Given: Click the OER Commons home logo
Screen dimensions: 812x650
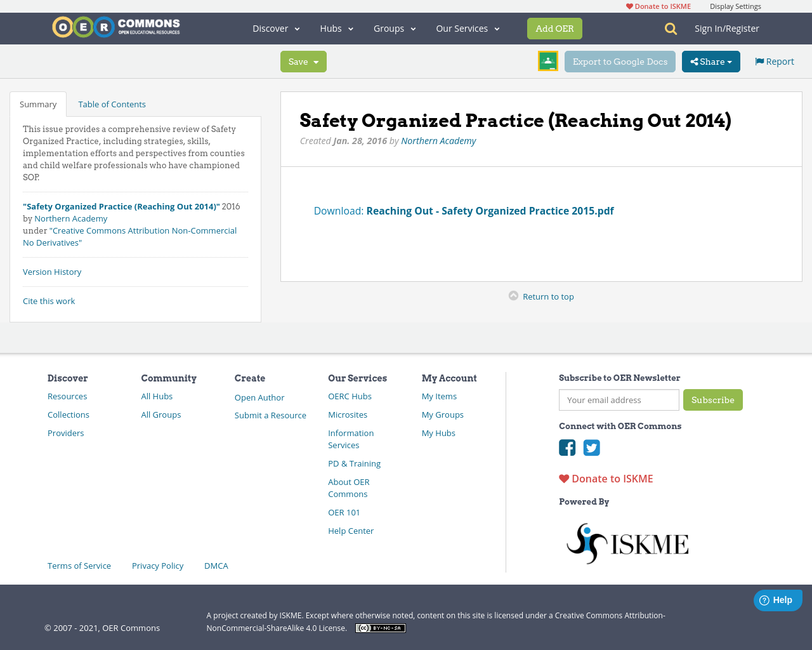Looking at the screenshot, I should pos(115,27).
